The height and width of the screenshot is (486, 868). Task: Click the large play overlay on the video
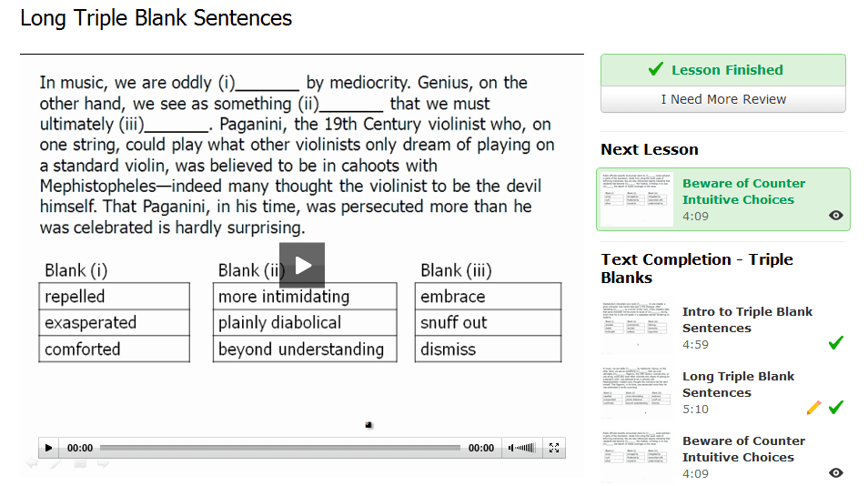tap(302, 265)
